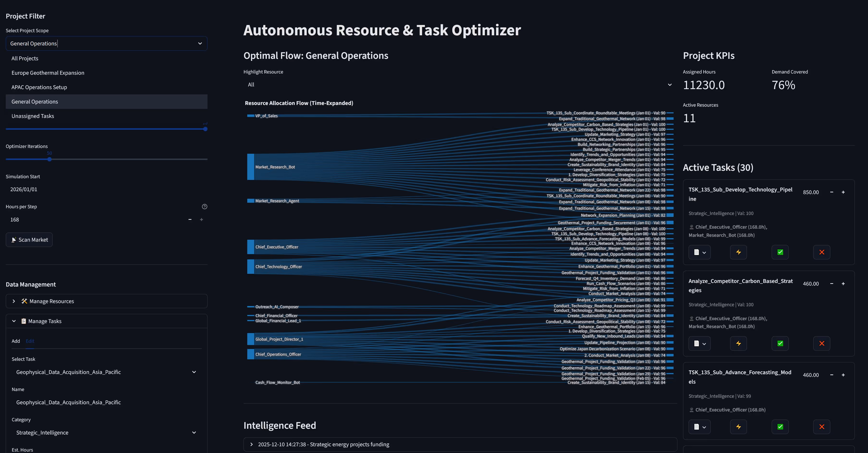Open document menu on TSK_135_Sub_Develop_Technology_Pipeline card

[x=700, y=252]
